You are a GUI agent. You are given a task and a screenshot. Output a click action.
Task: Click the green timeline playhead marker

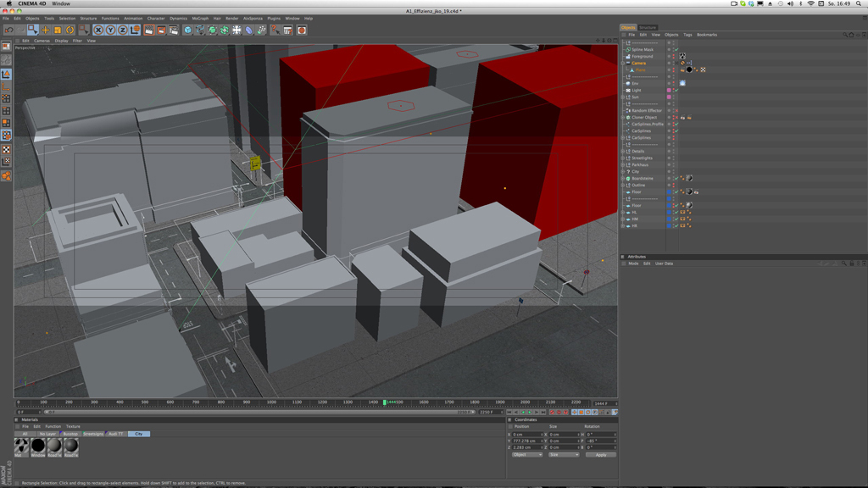[x=385, y=402]
